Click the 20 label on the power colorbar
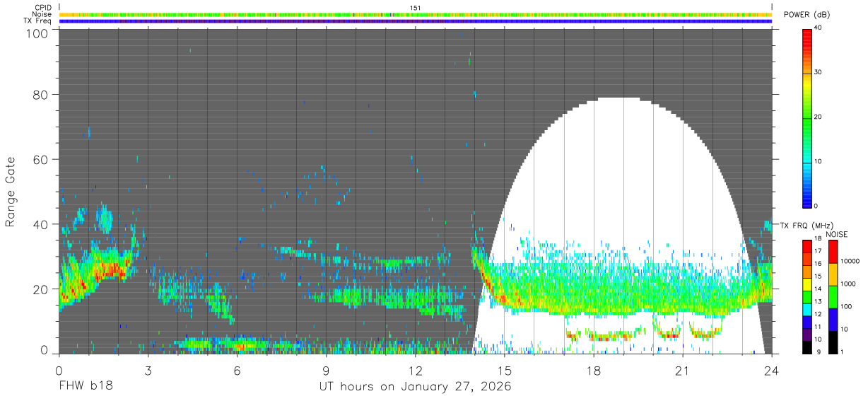 [x=819, y=117]
